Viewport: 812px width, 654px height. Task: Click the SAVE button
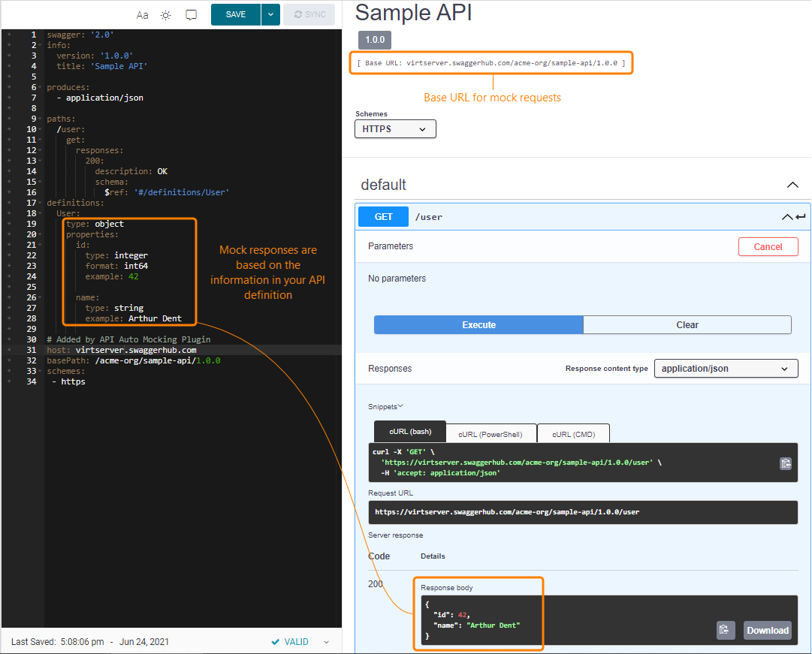pos(236,15)
